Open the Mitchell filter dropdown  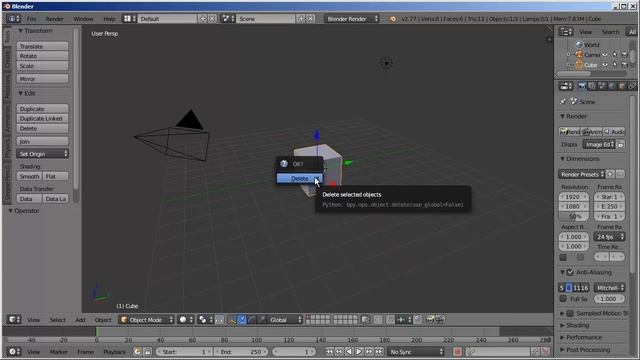click(609, 288)
